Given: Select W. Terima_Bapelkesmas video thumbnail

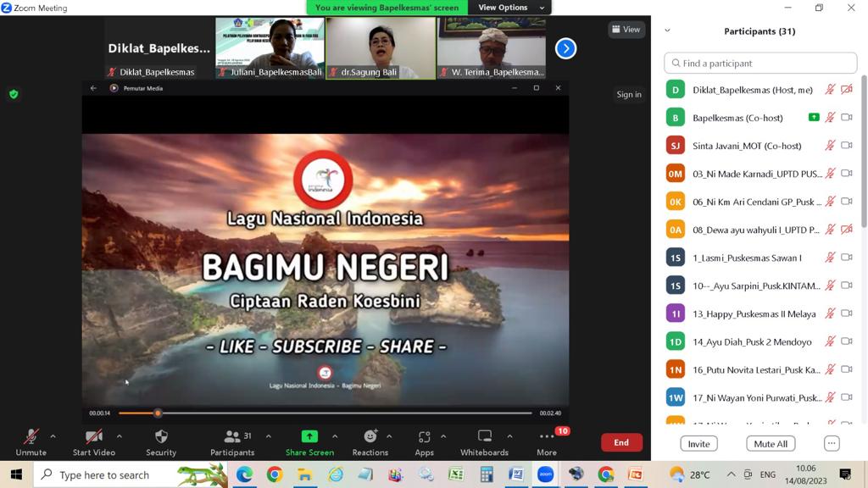Looking at the screenshot, I should 492,48.
